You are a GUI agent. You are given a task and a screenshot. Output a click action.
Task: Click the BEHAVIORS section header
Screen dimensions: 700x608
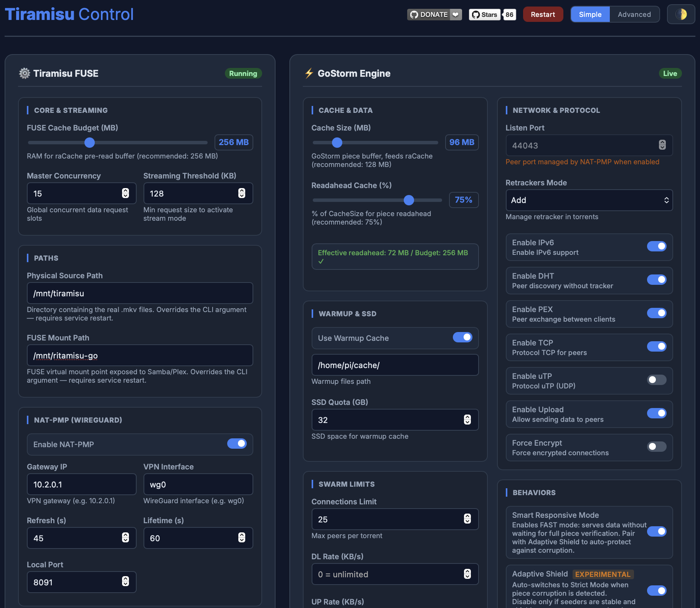534,493
